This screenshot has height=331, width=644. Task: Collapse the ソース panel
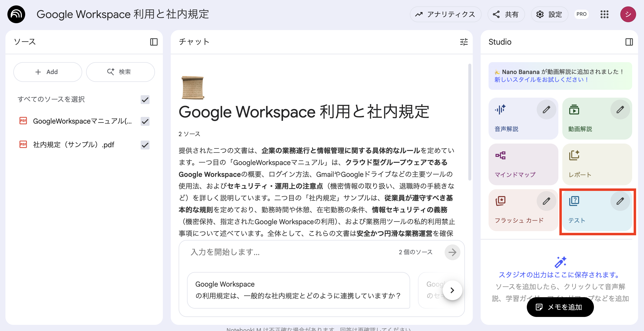coord(154,42)
